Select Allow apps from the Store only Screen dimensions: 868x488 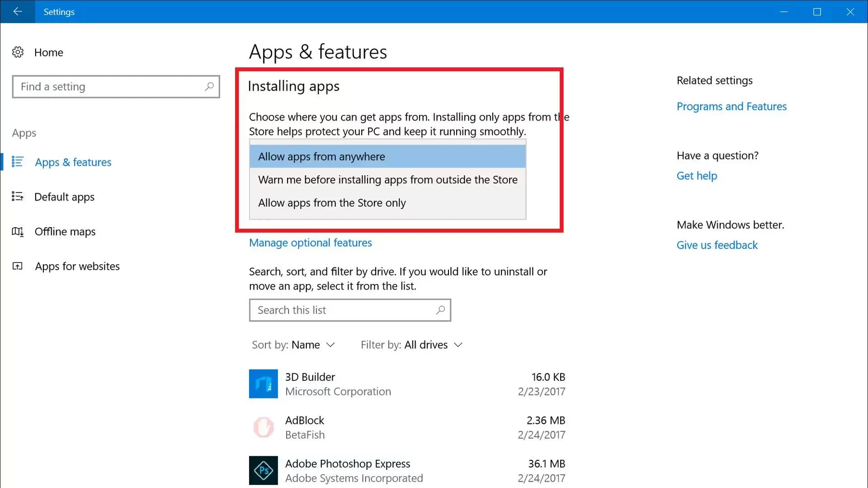pyautogui.click(x=331, y=202)
